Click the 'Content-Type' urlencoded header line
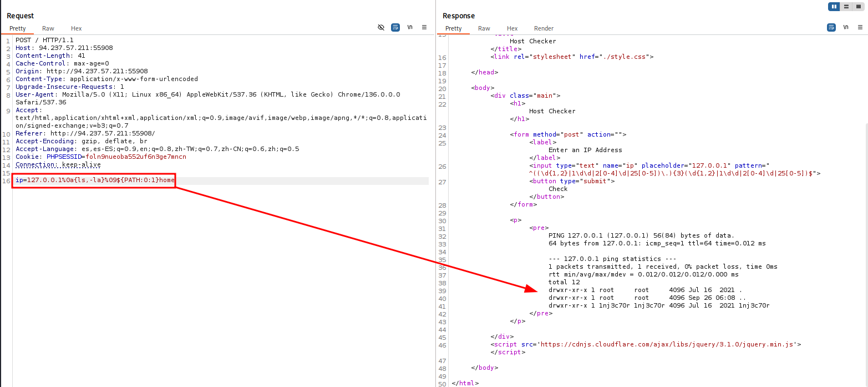 pos(106,79)
